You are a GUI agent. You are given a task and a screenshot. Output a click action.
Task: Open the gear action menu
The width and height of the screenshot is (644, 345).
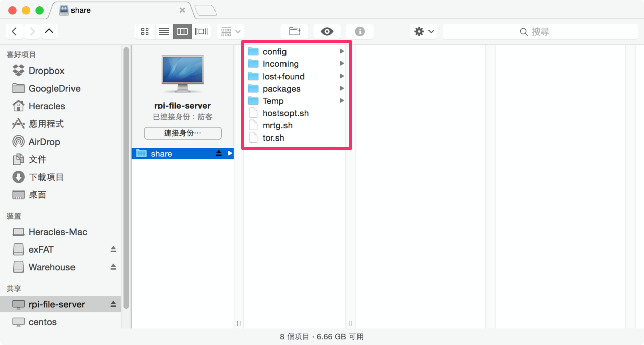(423, 31)
